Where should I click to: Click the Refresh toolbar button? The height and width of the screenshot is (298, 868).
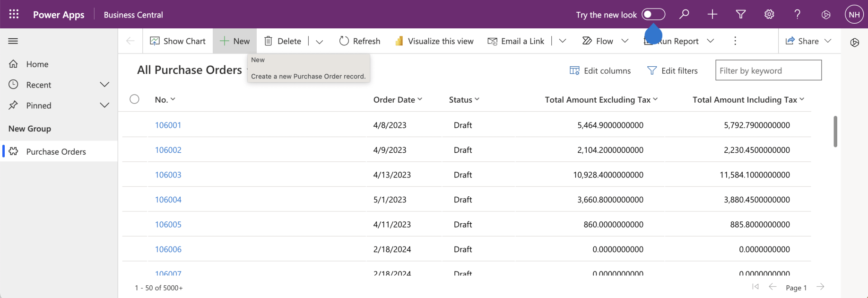(x=360, y=41)
